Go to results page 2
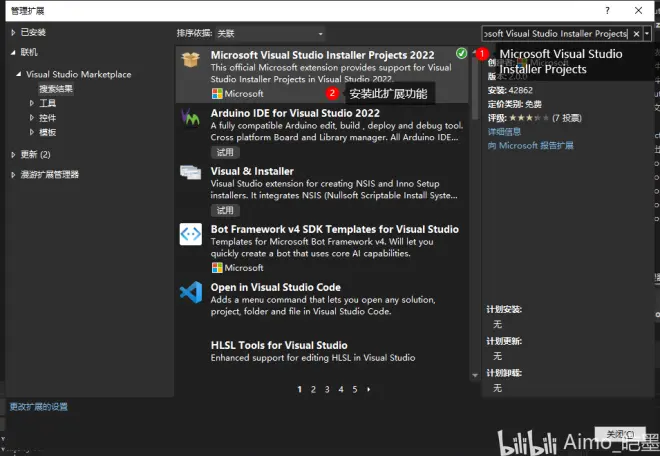Image resolution: width=660 pixels, height=456 pixels. 313,389
